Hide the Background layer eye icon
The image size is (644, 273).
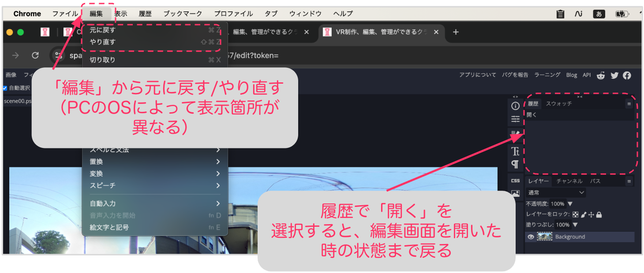[531, 237]
